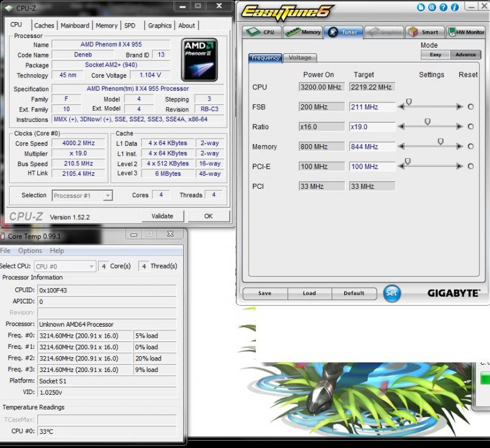Open the document icon in EasyTune6 header

[x=421, y=7]
